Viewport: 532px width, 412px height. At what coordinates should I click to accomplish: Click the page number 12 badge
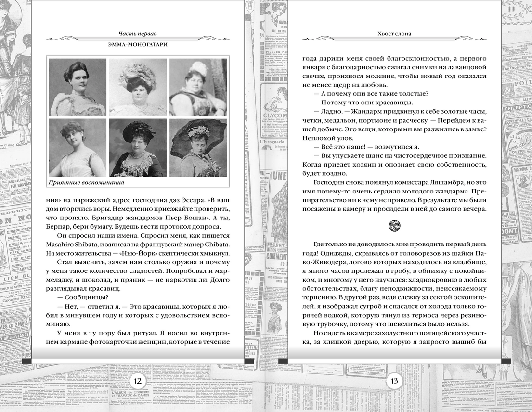(x=137, y=381)
